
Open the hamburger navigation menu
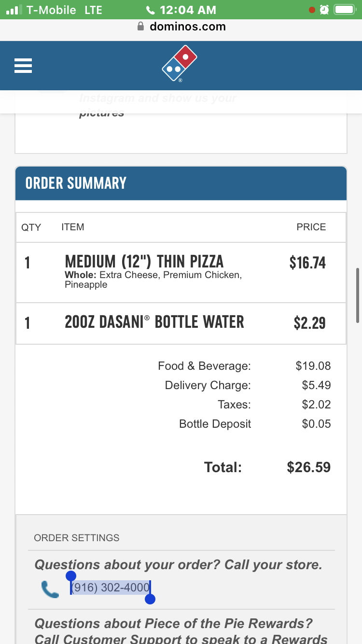[23, 66]
